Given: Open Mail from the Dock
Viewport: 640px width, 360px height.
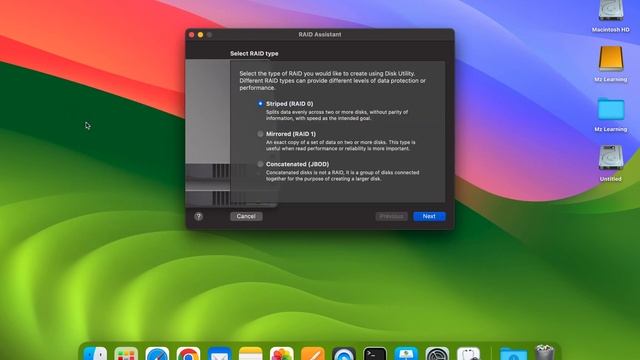Looking at the screenshot, I should 219,353.
